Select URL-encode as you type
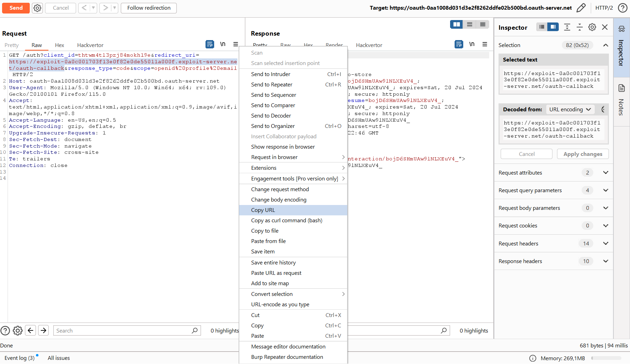 pos(293,305)
